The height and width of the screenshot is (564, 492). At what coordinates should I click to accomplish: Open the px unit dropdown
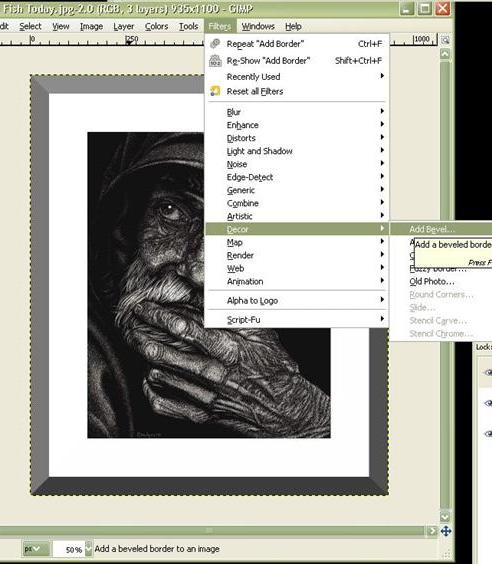click(x=36, y=549)
